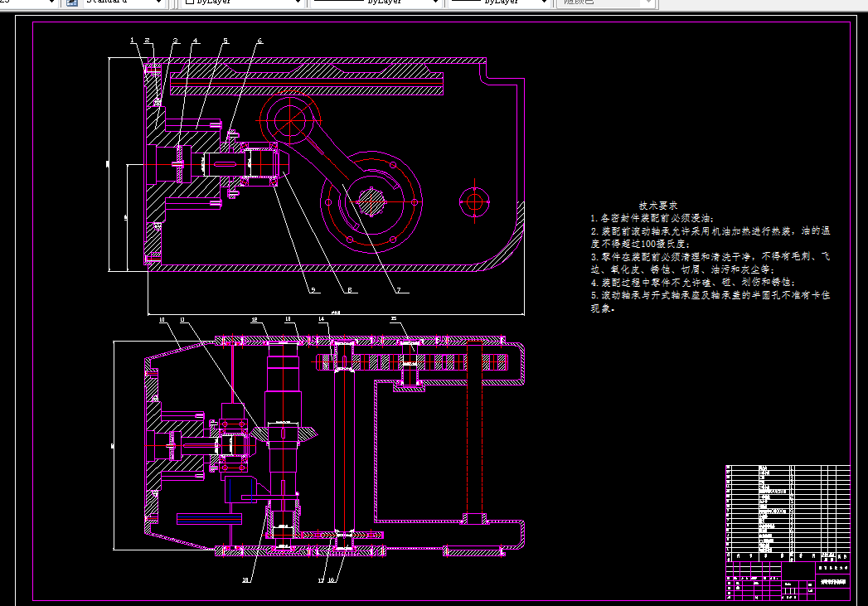Expand the ByLayer lineweight dropdown
This screenshot has width=868, height=606.
[545, 2]
